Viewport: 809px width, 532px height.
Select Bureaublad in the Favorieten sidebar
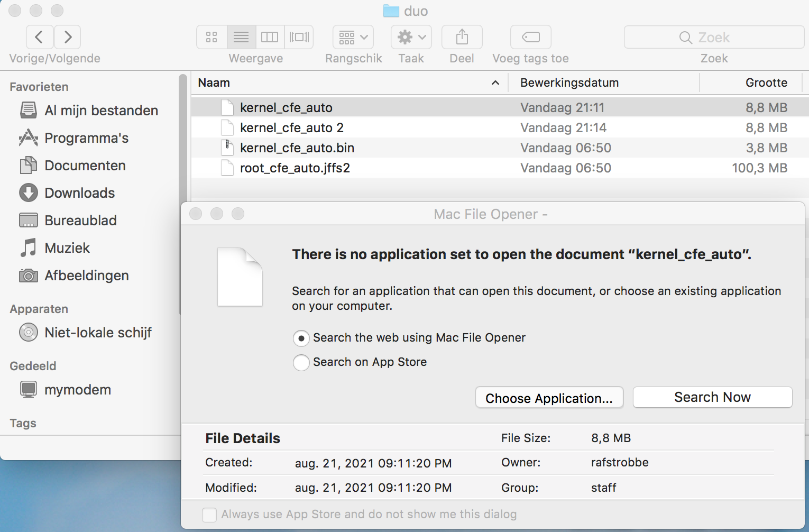pyautogui.click(x=80, y=221)
